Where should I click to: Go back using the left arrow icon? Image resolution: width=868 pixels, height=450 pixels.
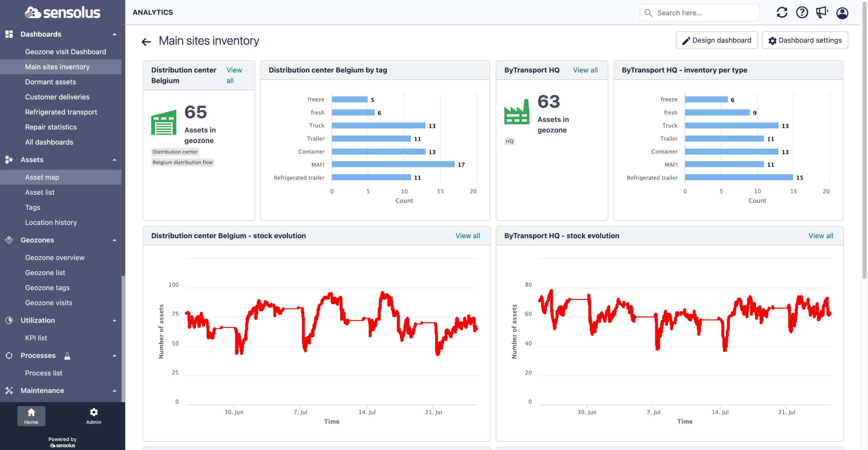[x=146, y=42]
